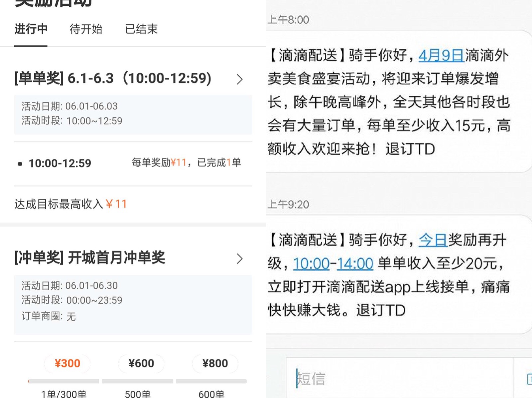Focus the 短信 message input field
Viewport: 532px width, 398px height.
(400, 378)
